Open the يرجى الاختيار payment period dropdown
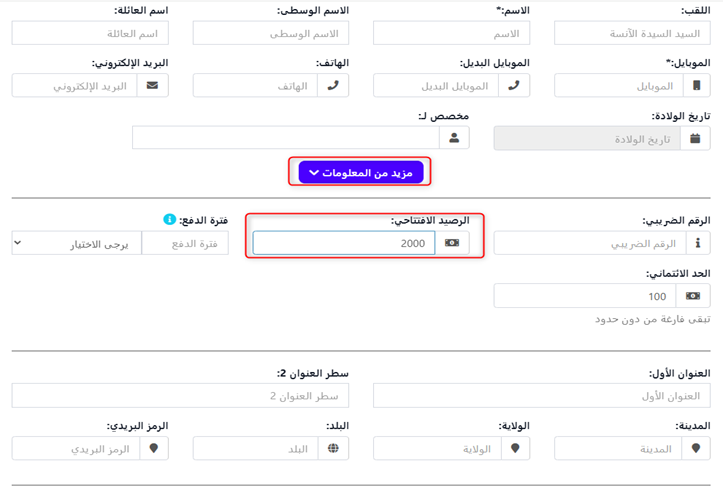 76,243
